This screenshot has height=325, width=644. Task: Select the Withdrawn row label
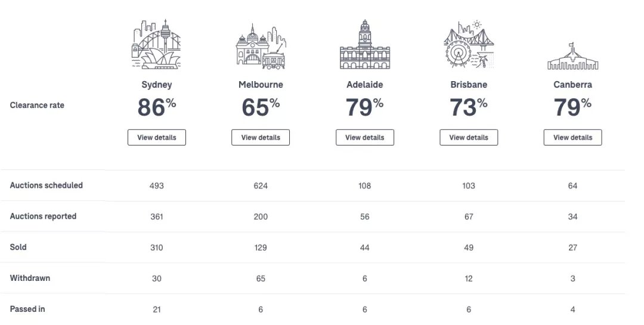pyautogui.click(x=30, y=278)
